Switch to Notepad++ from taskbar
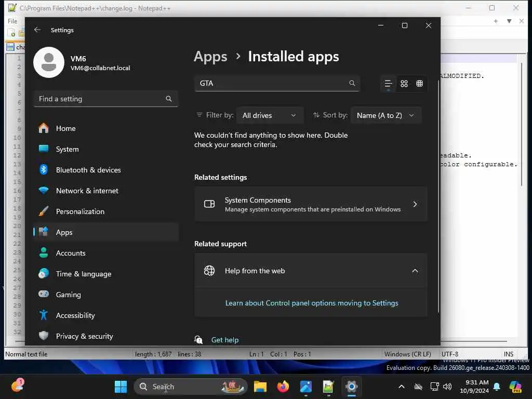532x399 pixels. [x=328, y=387]
